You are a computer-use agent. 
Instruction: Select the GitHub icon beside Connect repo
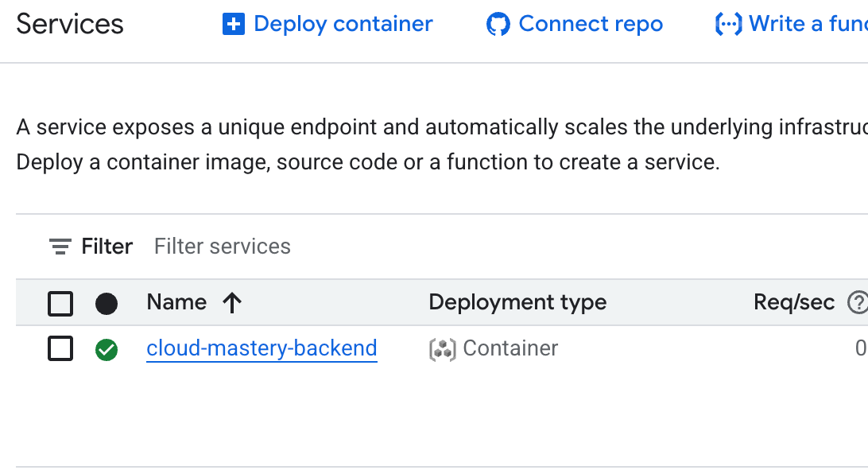[498, 24]
